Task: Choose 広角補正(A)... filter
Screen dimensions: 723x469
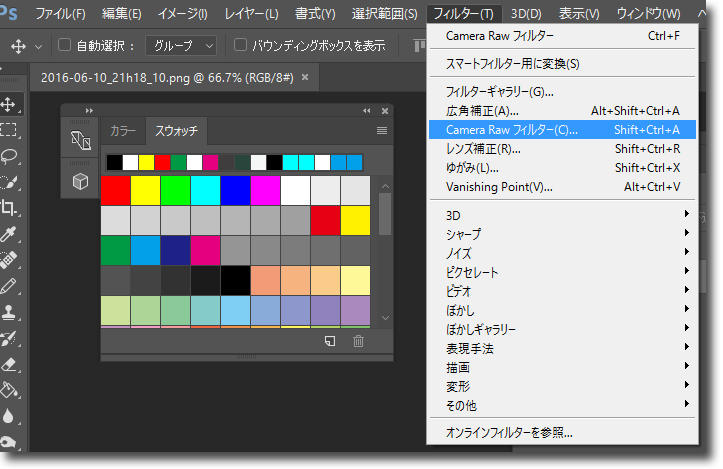Action: 562,111
